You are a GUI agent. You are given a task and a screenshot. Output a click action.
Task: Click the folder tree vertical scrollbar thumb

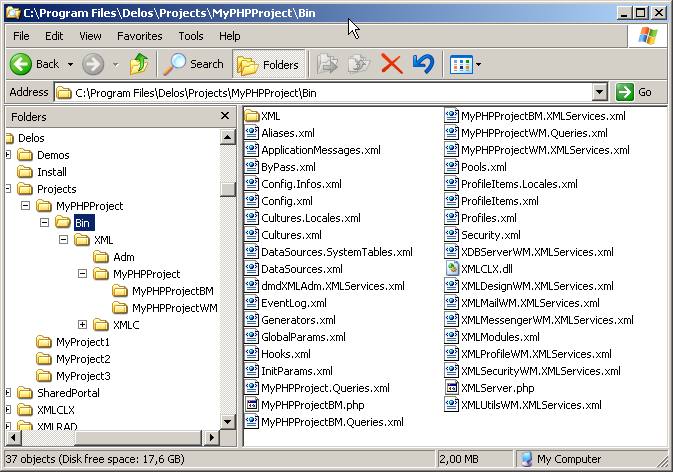pos(228,188)
